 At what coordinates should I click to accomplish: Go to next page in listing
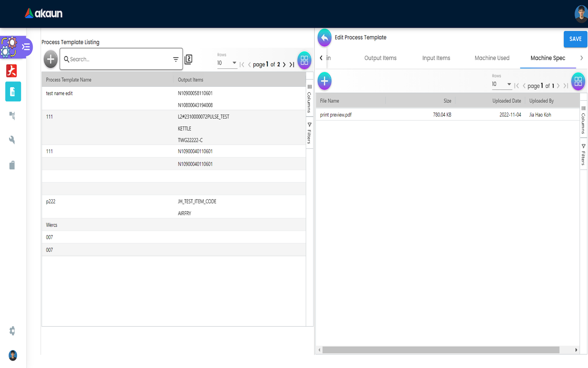[x=284, y=65]
